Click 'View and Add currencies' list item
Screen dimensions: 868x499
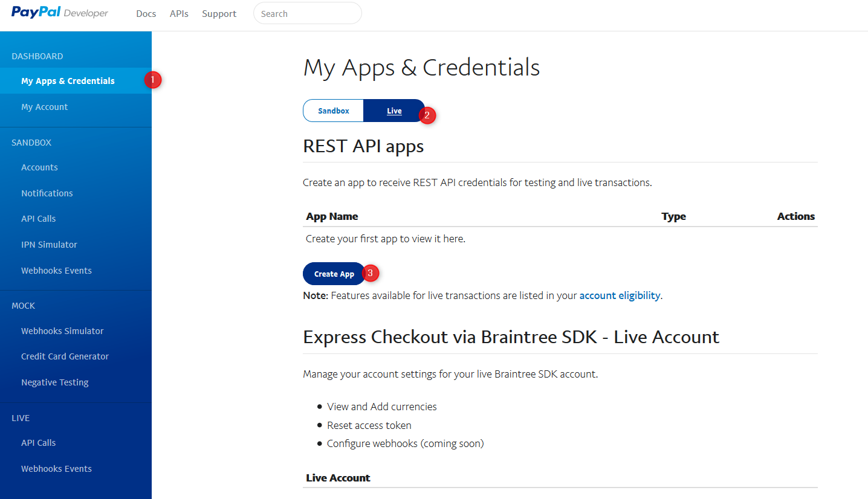tap(382, 407)
